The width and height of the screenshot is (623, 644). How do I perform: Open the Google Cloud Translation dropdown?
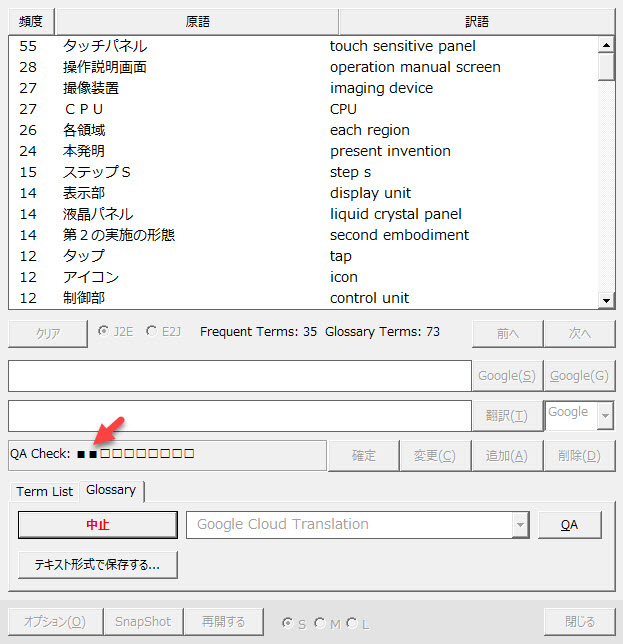click(519, 524)
